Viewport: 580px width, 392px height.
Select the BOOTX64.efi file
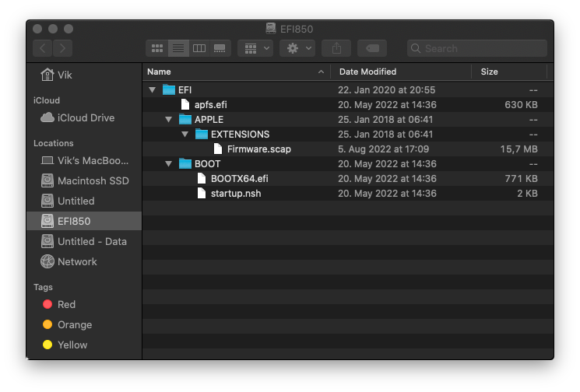tap(348, 178)
